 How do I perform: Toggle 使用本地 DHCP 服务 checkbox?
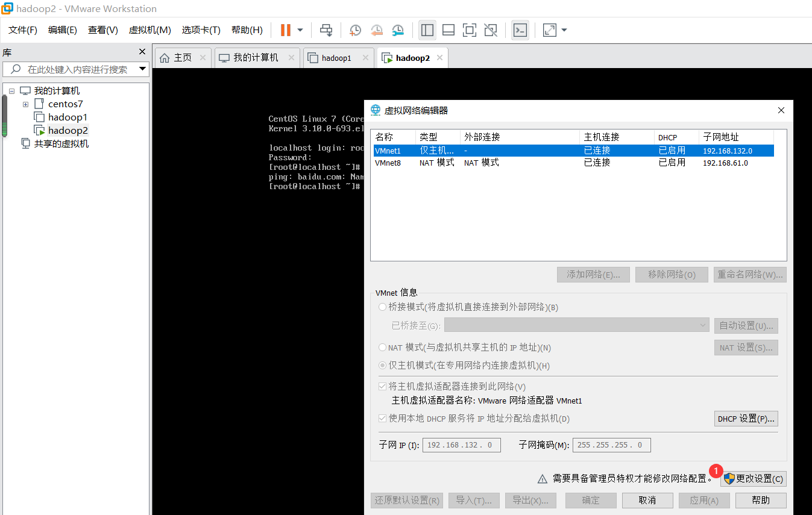382,419
